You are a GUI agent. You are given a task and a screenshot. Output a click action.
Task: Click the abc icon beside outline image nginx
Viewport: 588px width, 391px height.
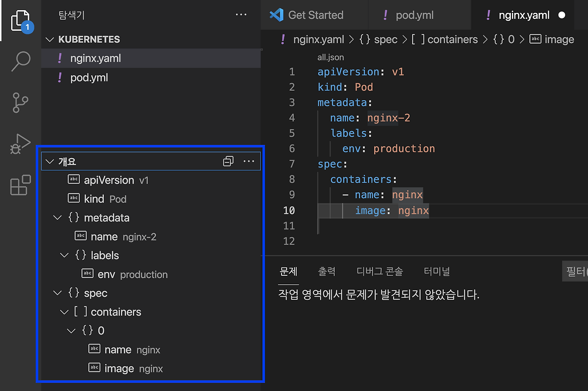pyautogui.click(x=94, y=368)
